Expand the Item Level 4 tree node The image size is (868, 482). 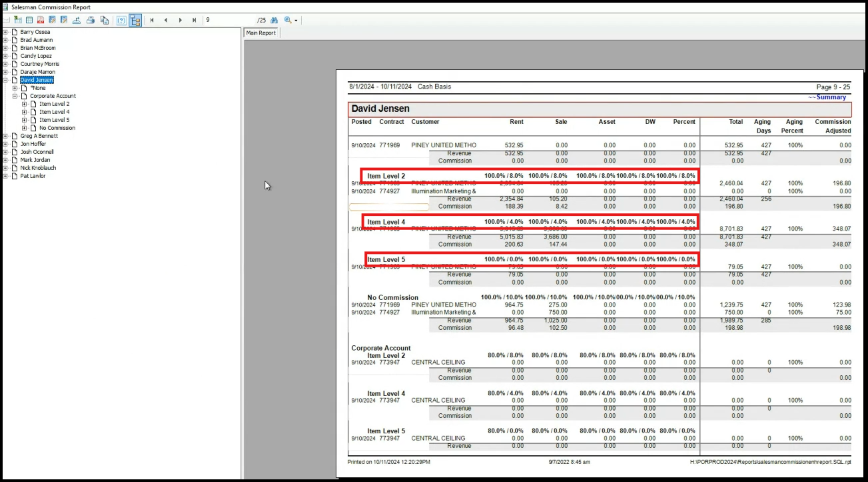tap(24, 112)
